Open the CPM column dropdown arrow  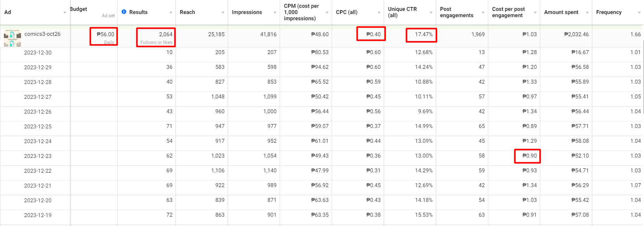point(327,13)
